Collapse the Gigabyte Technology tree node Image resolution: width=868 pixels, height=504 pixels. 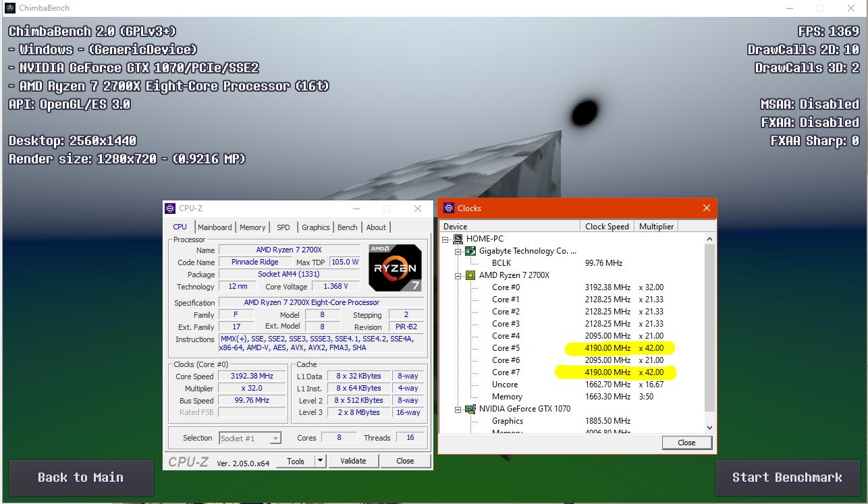(x=458, y=251)
